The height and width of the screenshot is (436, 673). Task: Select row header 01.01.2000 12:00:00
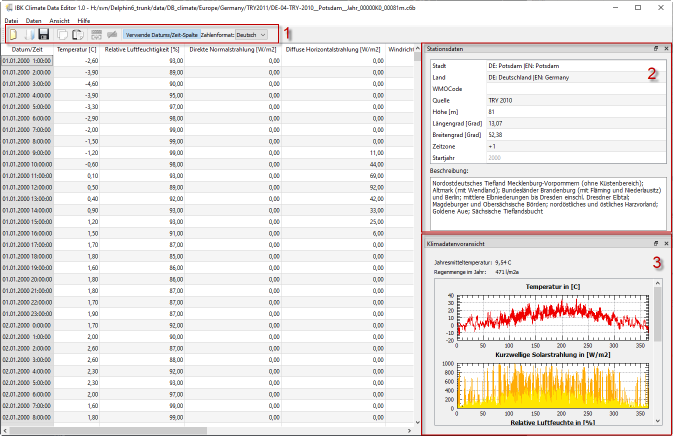point(27,188)
